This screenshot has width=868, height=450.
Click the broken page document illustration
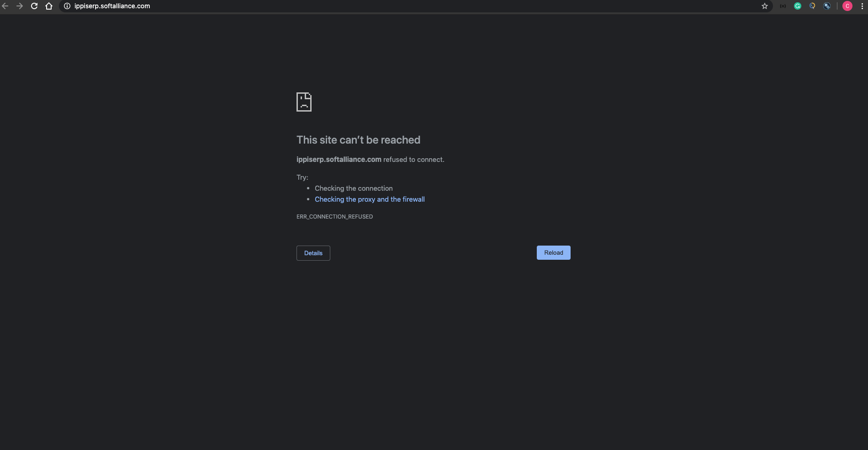(304, 102)
